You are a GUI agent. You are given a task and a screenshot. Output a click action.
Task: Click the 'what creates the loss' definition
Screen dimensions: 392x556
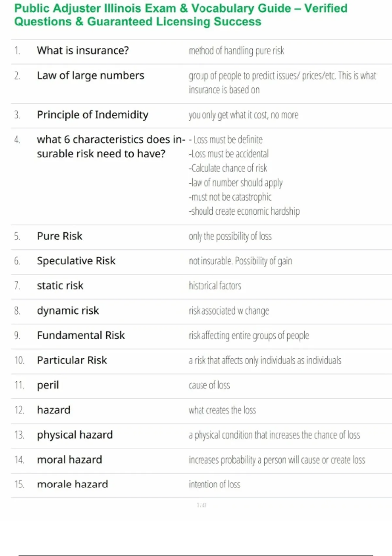pos(222,410)
